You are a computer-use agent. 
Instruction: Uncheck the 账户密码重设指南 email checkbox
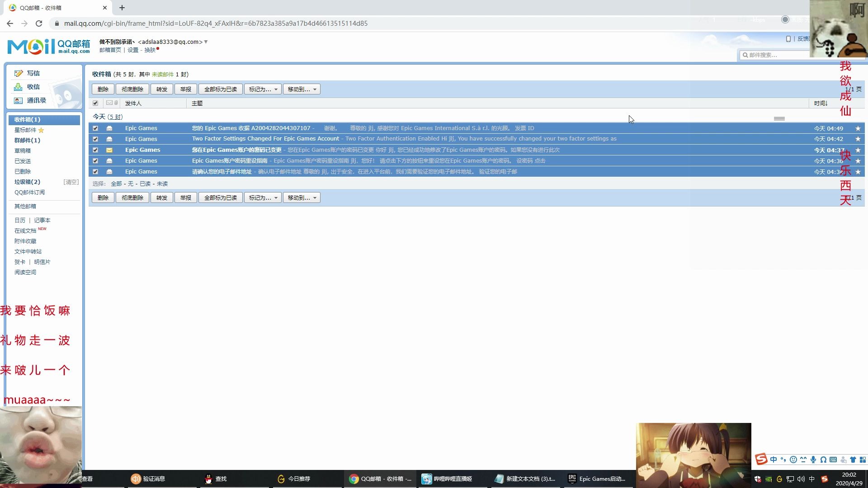(x=95, y=161)
